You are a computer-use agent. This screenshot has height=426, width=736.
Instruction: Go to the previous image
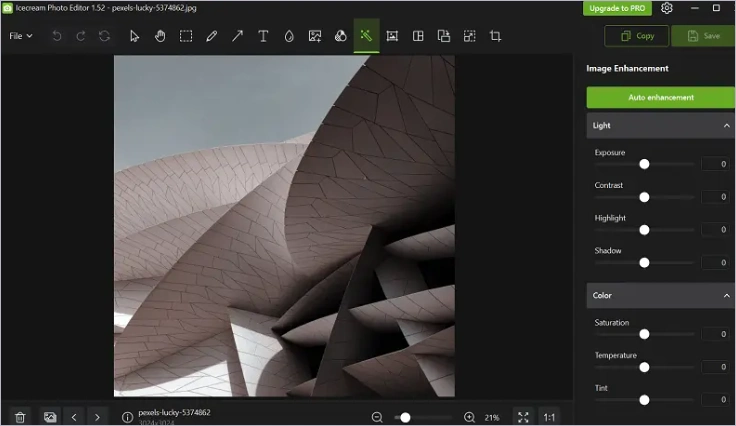[74, 416]
